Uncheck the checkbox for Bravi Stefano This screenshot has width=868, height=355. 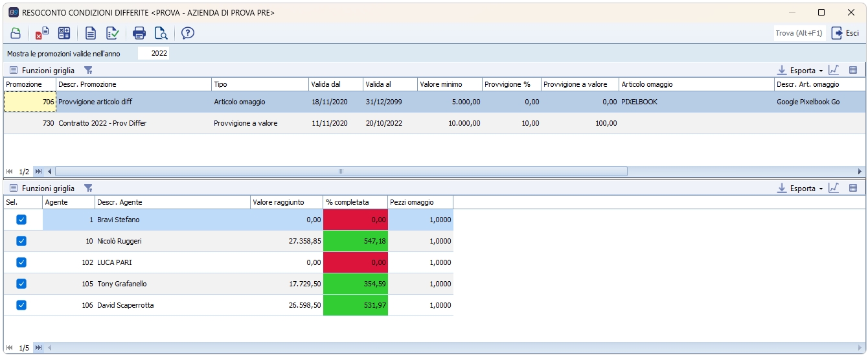21,220
